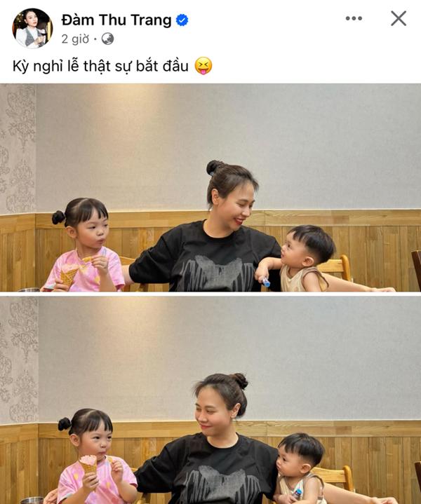
Task: Click the ice cream cone in the top photo
Action: coord(69,274)
